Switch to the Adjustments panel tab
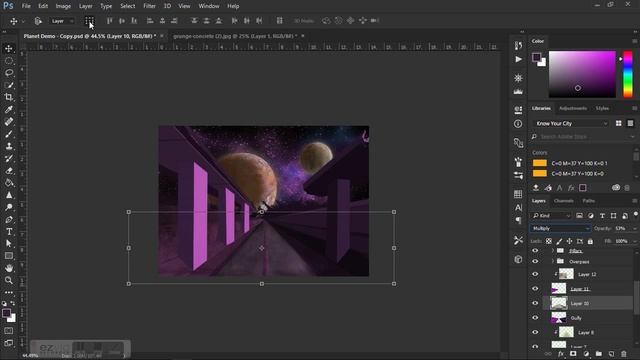The width and height of the screenshot is (640, 360). tap(573, 108)
